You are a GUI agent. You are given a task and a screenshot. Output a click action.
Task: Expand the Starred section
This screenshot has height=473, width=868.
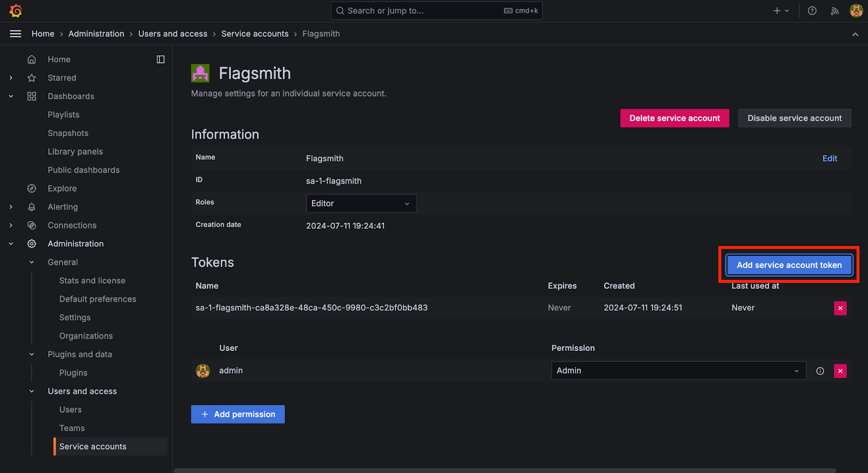coord(11,78)
